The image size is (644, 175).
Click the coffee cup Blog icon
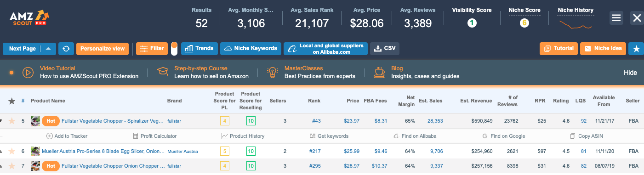(x=380, y=72)
